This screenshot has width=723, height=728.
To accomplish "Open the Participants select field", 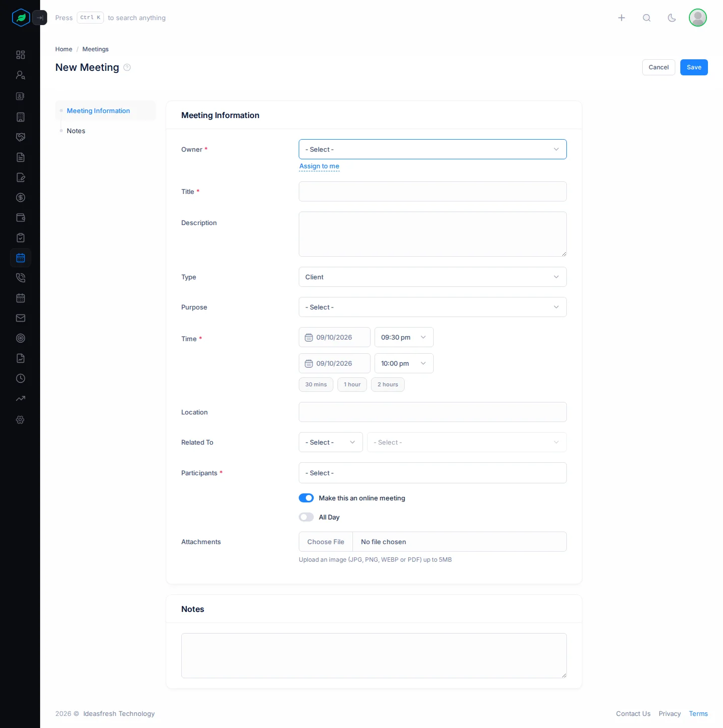I will point(433,473).
